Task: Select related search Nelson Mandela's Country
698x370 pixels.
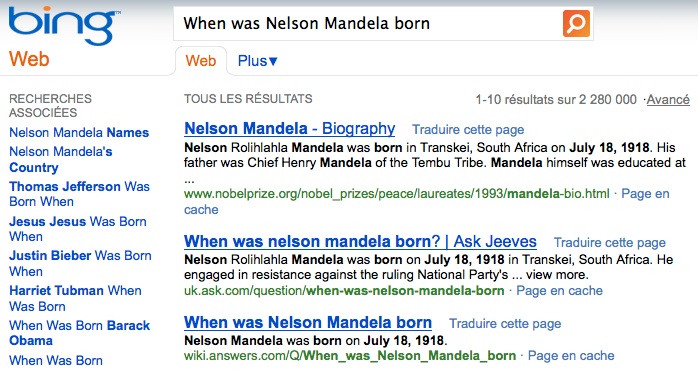Action: coord(61,159)
